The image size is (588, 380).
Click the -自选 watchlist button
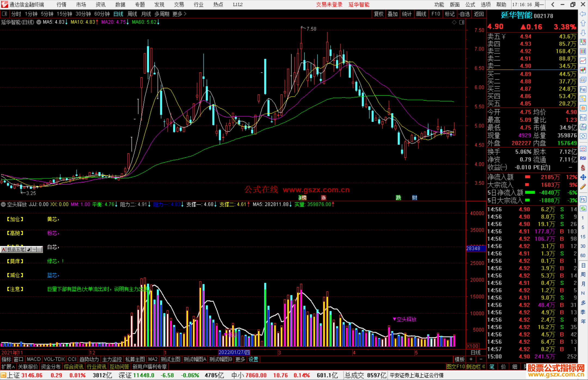[464, 14]
